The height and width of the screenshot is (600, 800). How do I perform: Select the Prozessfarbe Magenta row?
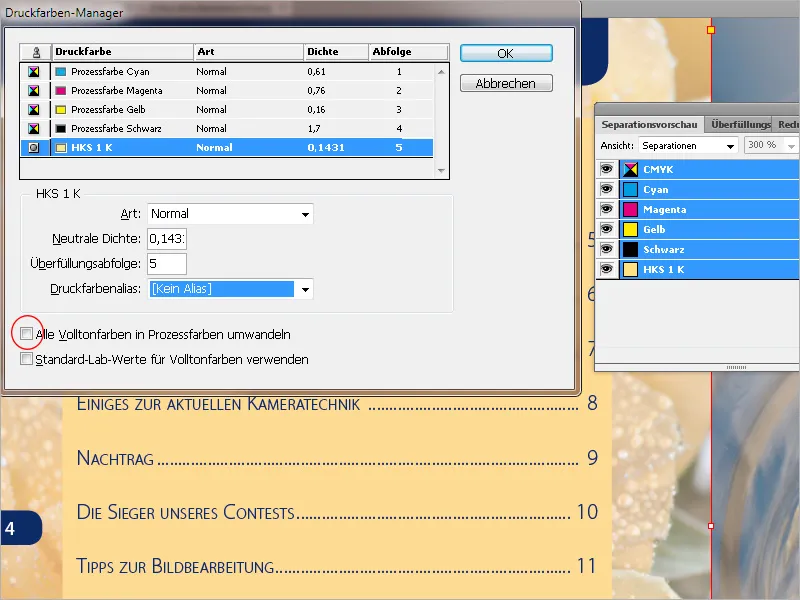[227, 90]
